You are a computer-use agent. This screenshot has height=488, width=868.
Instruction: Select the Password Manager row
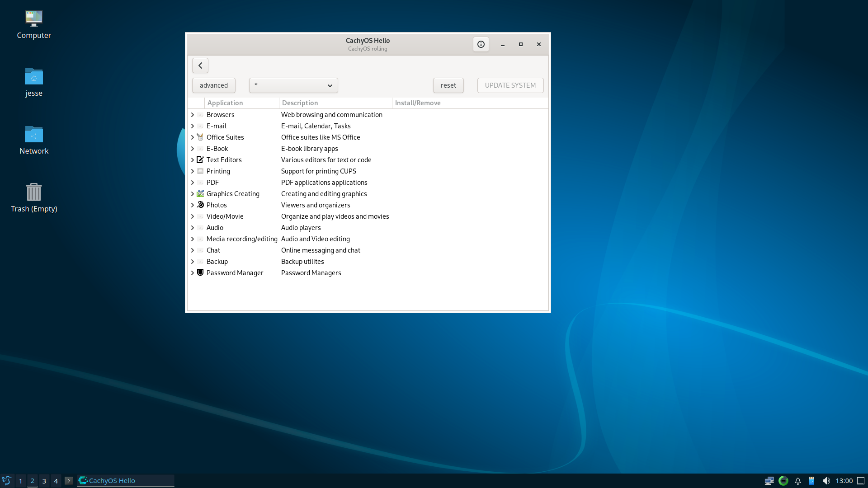[368, 273]
